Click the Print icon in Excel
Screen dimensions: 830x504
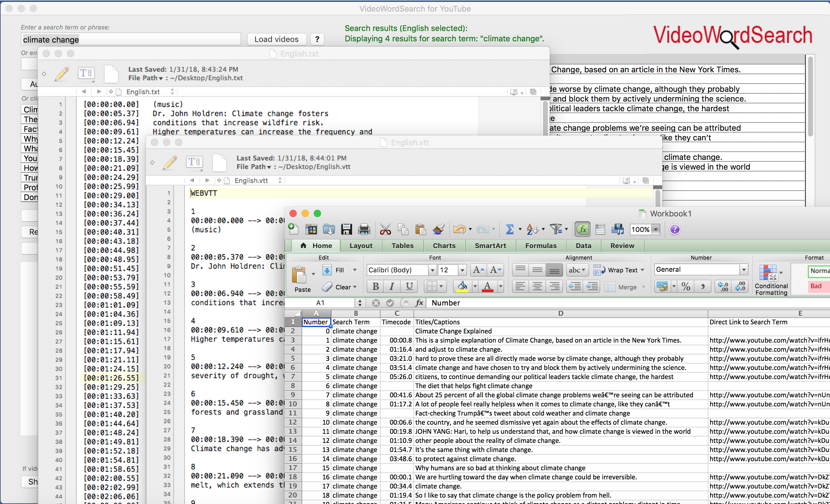click(x=364, y=230)
